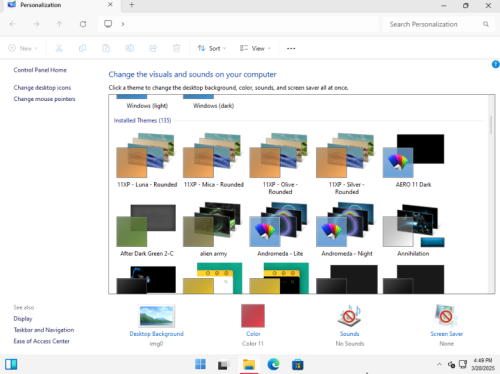
Task: Open the Sort dropdown
Action: (x=212, y=48)
